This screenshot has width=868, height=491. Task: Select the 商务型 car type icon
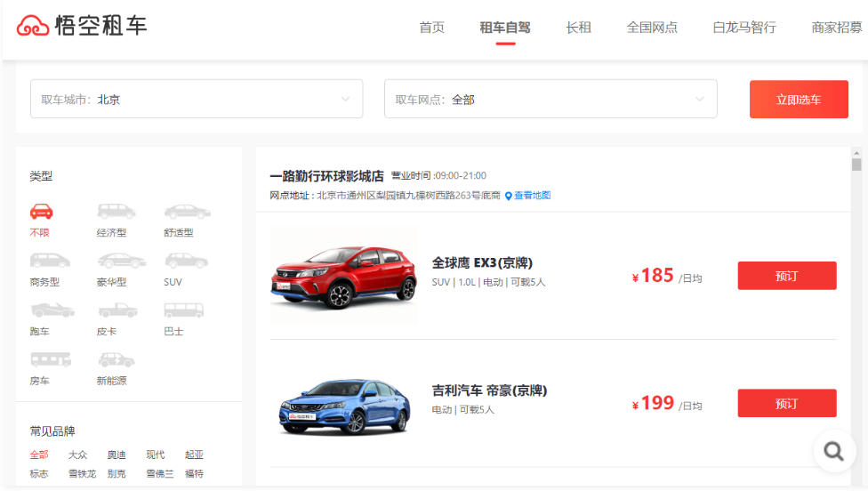coord(50,260)
